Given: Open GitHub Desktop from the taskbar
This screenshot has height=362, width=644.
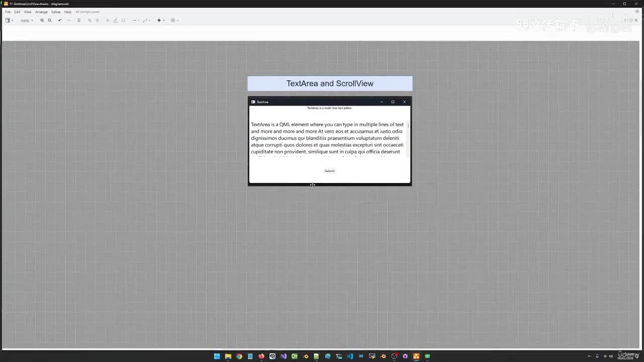Looking at the screenshot, I should (405, 356).
